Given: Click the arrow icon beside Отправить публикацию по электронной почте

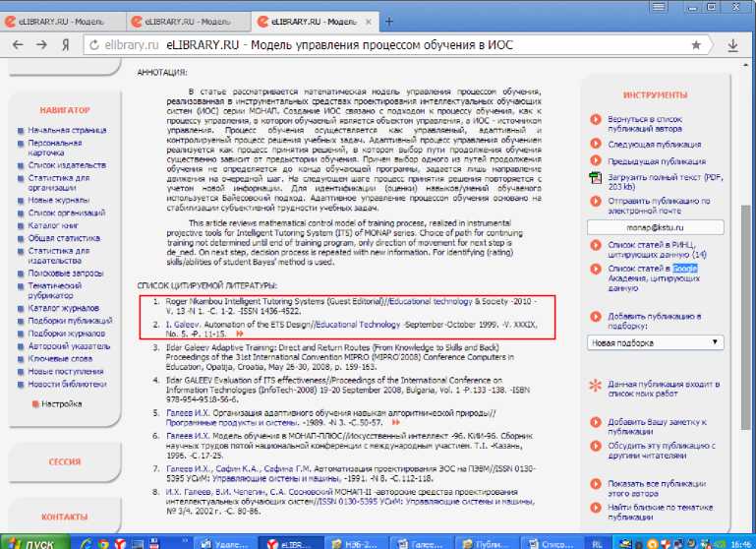Looking at the screenshot, I should pyautogui.click(x=596, y=201).
